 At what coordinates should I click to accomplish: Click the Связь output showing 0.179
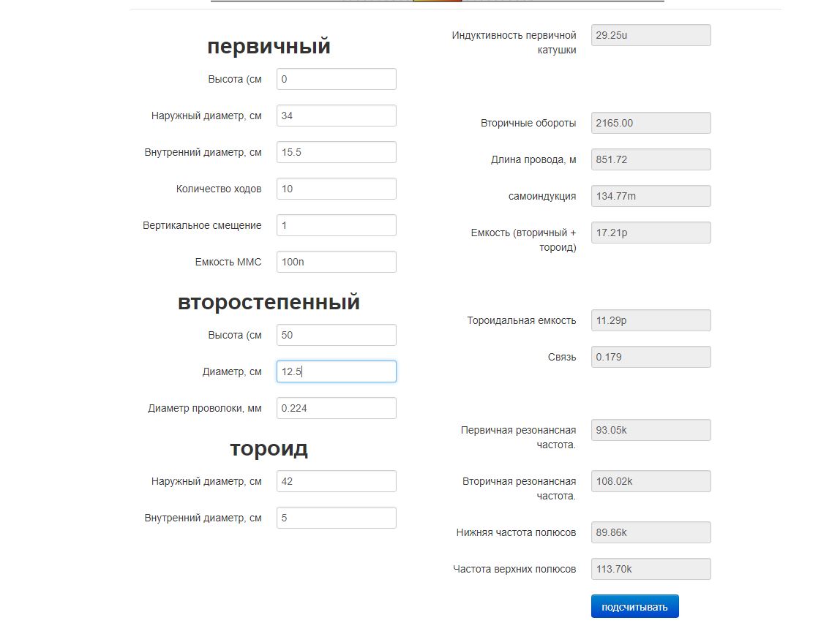pyautogui.click(x=651, y=357)
